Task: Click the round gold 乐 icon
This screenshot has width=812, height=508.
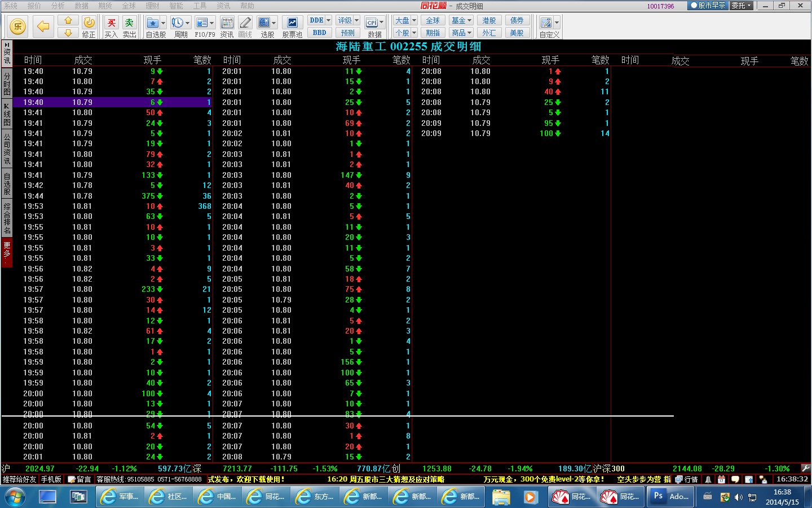Action: [18, 26]
